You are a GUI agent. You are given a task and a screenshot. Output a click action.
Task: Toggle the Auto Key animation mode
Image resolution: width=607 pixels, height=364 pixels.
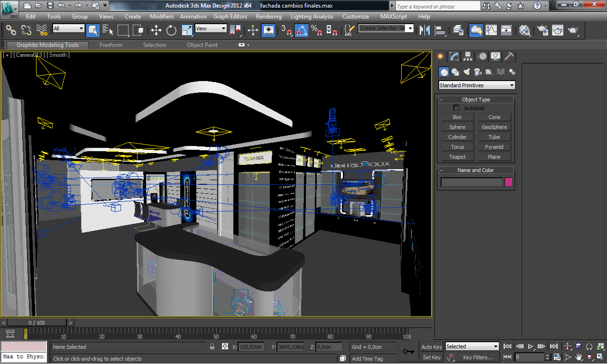(432, 347)
